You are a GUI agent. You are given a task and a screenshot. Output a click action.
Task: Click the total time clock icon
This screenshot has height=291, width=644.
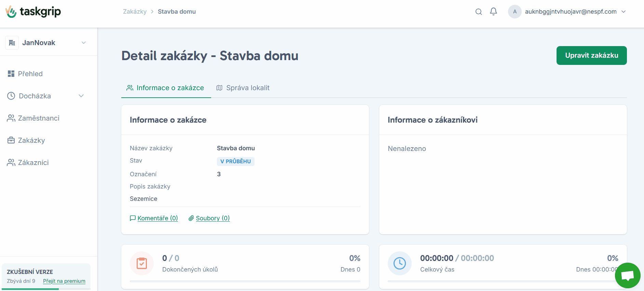click(399, 263)
